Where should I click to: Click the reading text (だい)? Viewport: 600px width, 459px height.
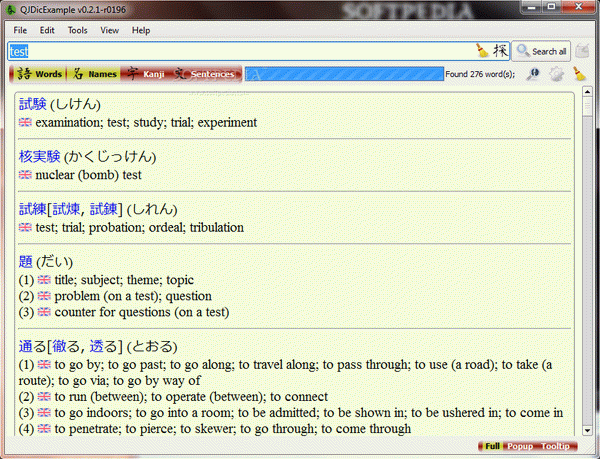pyautogui.click(x=54, y=262)
